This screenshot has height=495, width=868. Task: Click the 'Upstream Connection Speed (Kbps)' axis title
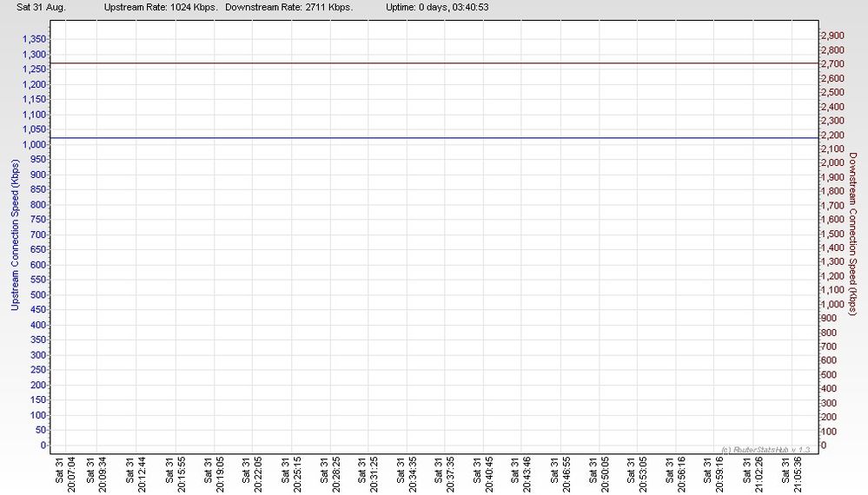(15, 235)
